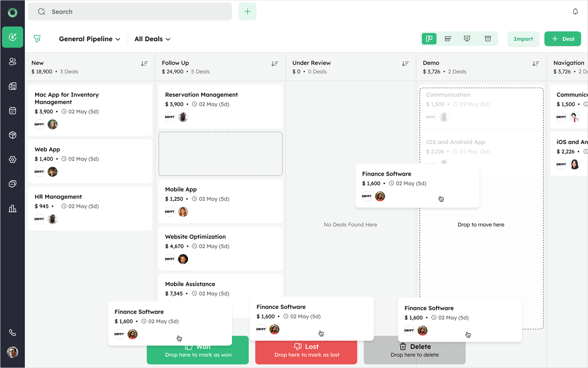Image resolution: width=588 pixels, height=368 pixels.
Task: Switch to list view layout
Action: pos(448,39)
